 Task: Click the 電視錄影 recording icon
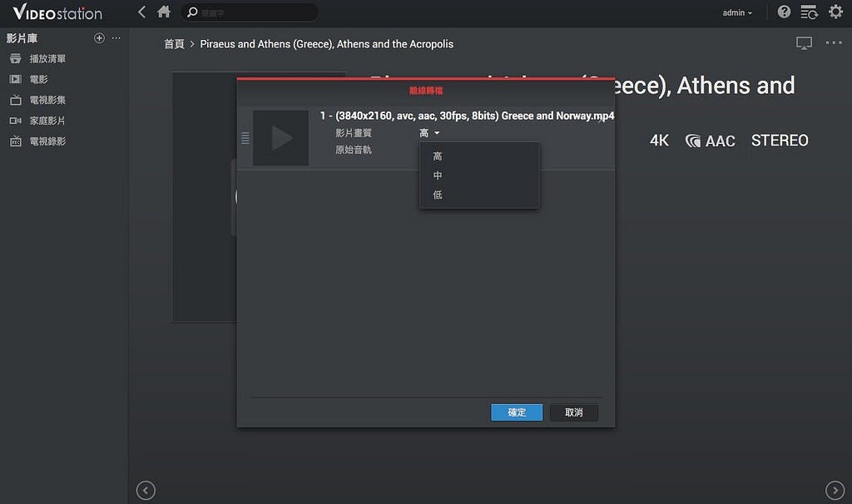[16, 141]
